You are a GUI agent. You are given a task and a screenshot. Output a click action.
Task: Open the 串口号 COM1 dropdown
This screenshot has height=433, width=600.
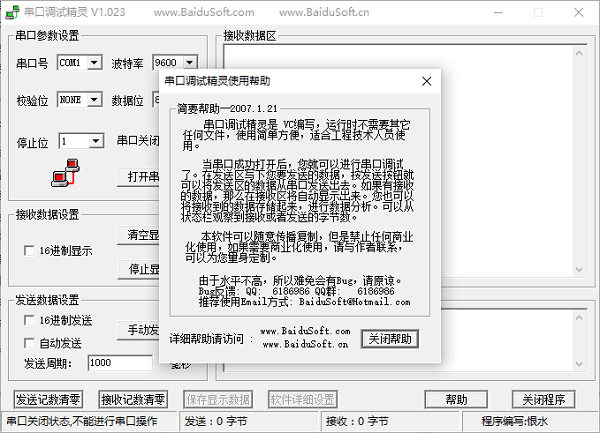click(94, 62)
